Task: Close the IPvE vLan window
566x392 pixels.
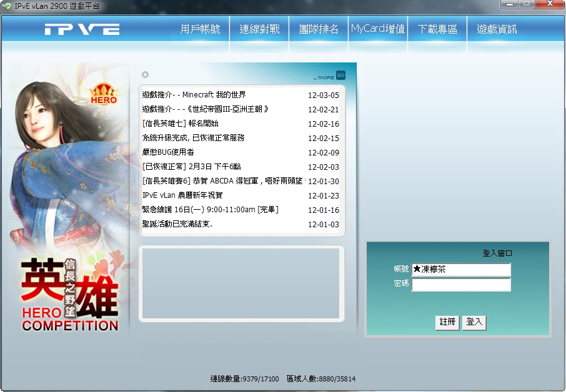Action: (x=550, y=4)
